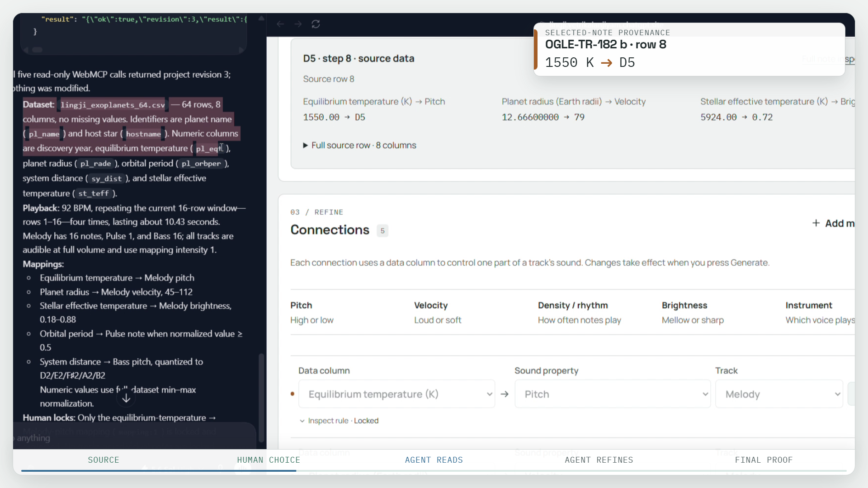
Task: Click the Density / rhythm column header
Action: coord(573,305)
